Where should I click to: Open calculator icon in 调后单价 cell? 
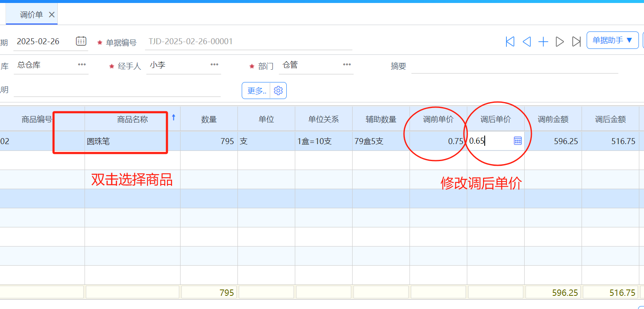(x=517, y=141)
